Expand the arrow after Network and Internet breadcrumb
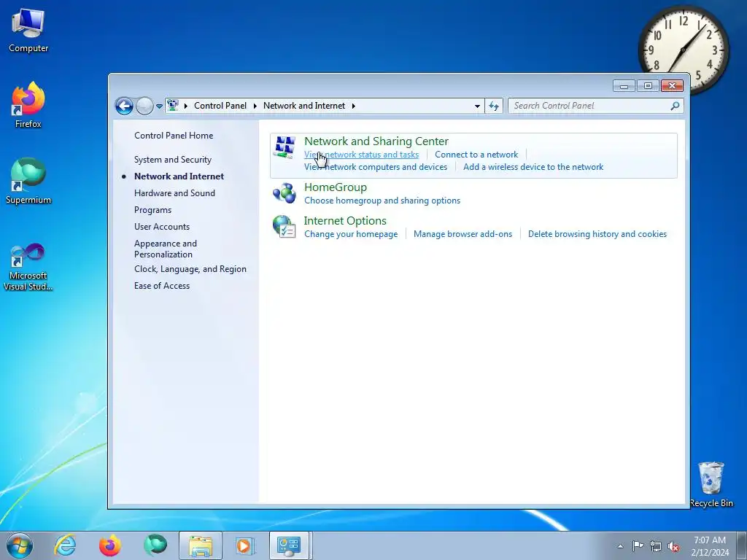 (x=354, y=106)
